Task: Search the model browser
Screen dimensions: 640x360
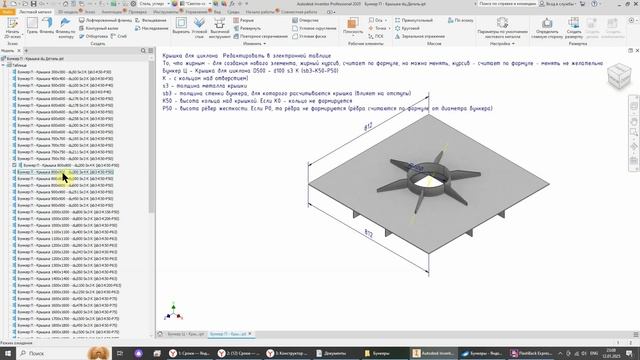Action: [x=143, y=51]
